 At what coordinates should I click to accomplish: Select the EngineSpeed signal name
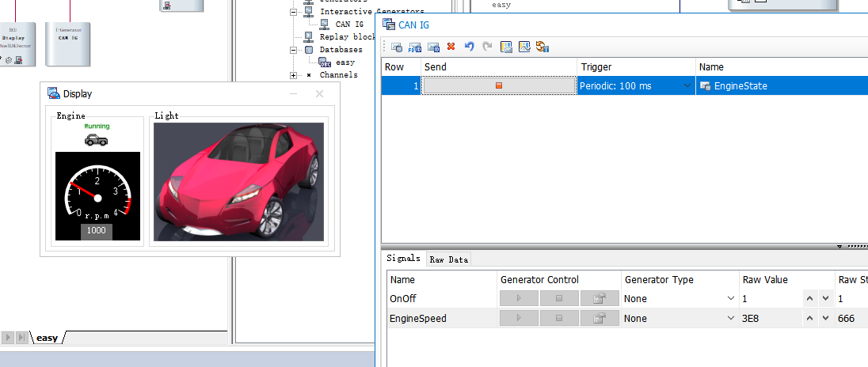coord(418,319)
